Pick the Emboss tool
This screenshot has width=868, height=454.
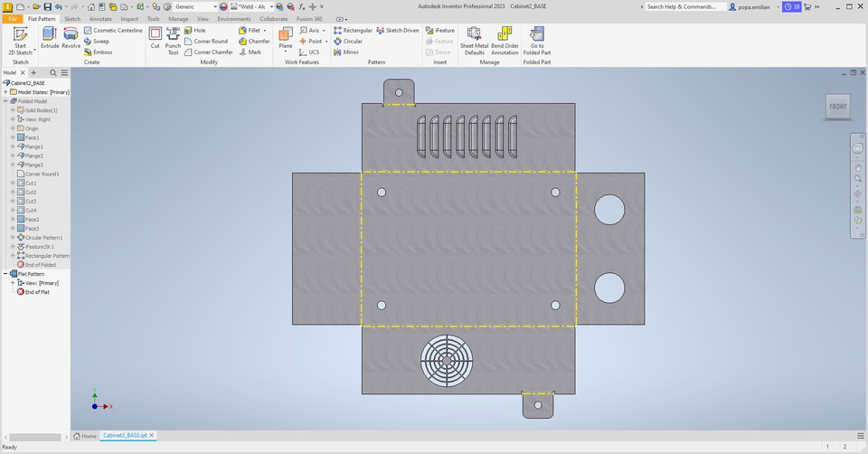98,52
